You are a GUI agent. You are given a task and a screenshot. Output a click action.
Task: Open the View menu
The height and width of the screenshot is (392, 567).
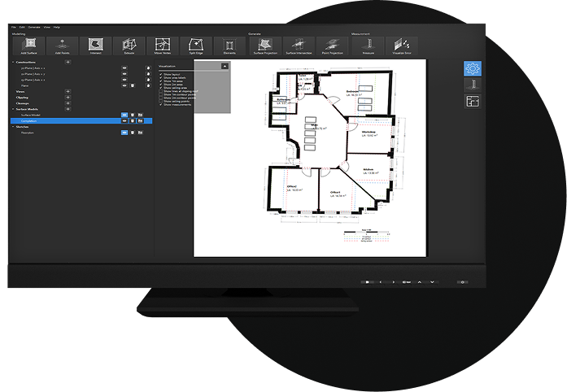(x=46, y=27)
